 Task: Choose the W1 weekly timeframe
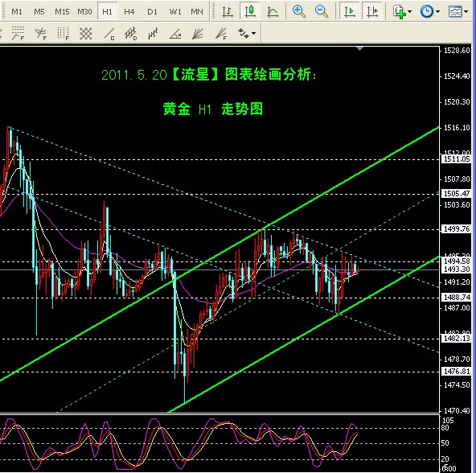tap(174, 11)
